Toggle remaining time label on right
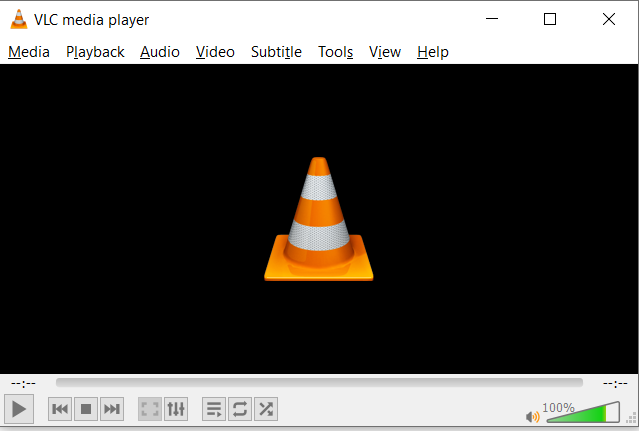This screenshot has width=639, height=431. (x=615, y=383)
